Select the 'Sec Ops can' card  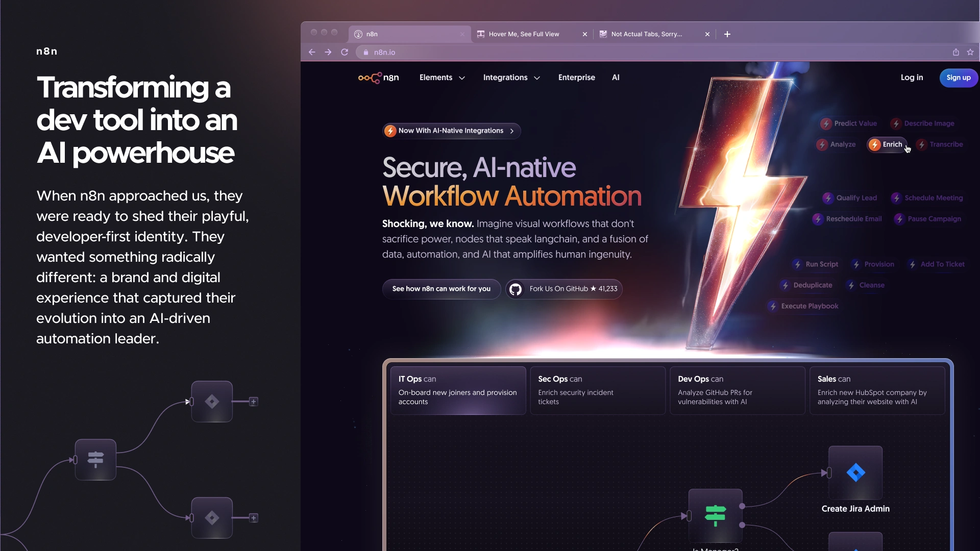598,390
